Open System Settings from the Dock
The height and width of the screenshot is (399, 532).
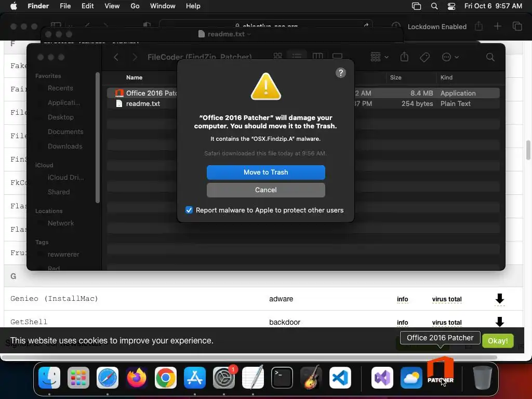click(x=224, y=378)
